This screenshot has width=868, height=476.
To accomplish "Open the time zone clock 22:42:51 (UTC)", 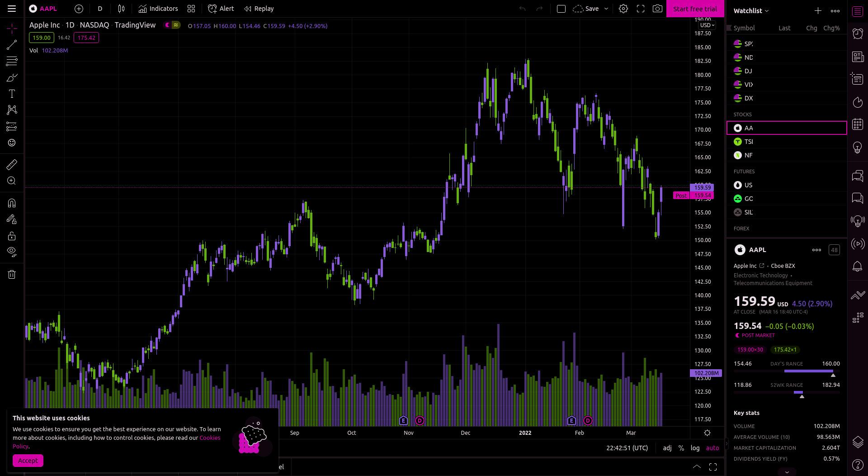I will point(627,448).
